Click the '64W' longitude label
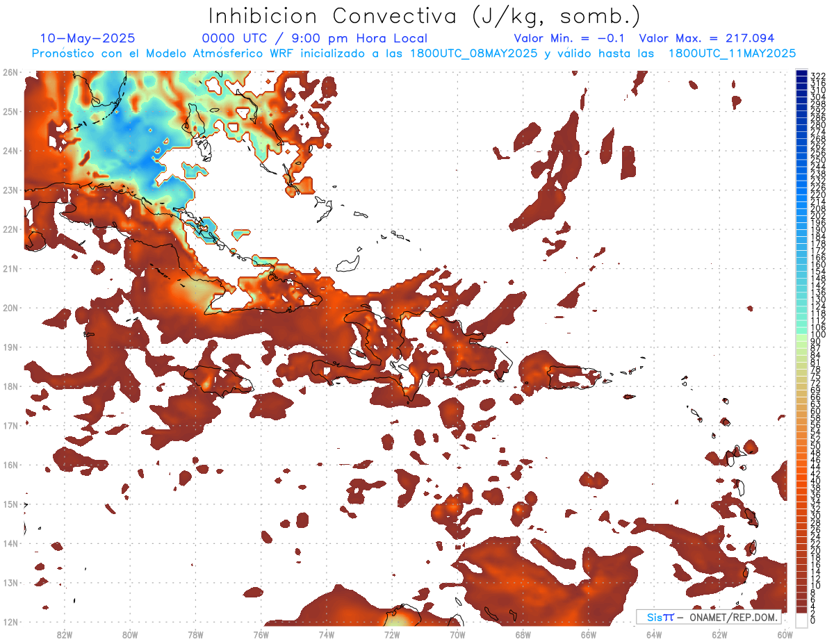The width and height of the screenshot is (834, 644). [654, 634]
